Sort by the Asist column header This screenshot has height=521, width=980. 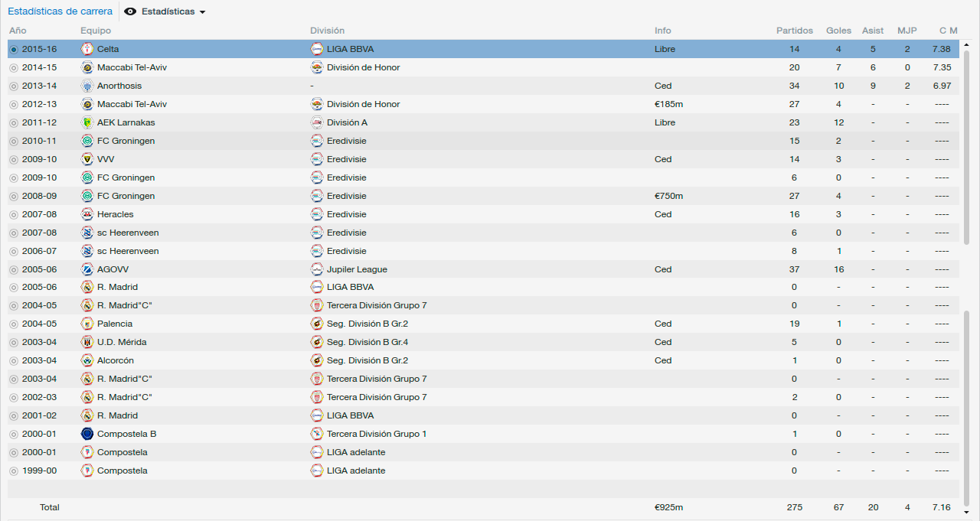(x=873, y=31)
